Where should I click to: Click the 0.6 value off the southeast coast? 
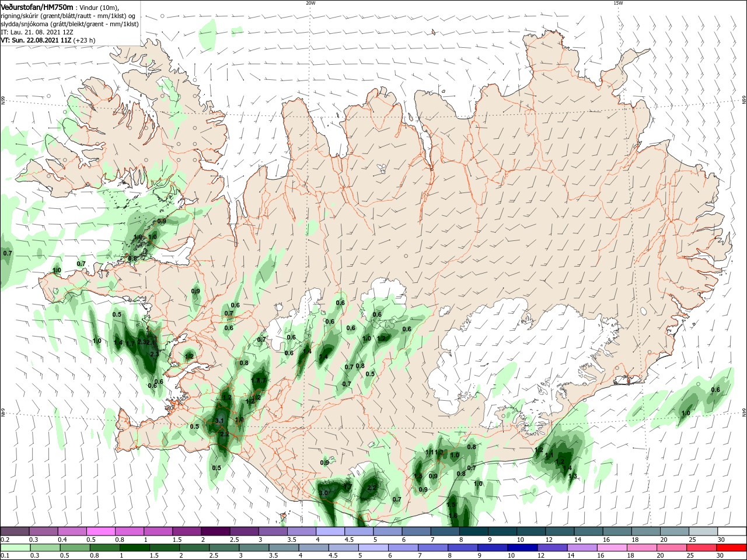715,390
